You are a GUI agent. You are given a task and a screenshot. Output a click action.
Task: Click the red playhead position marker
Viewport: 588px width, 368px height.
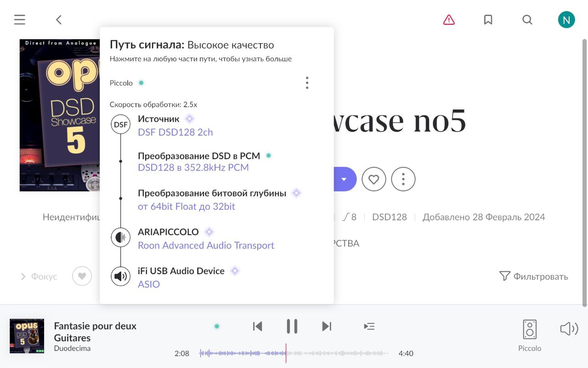point(286,353)
